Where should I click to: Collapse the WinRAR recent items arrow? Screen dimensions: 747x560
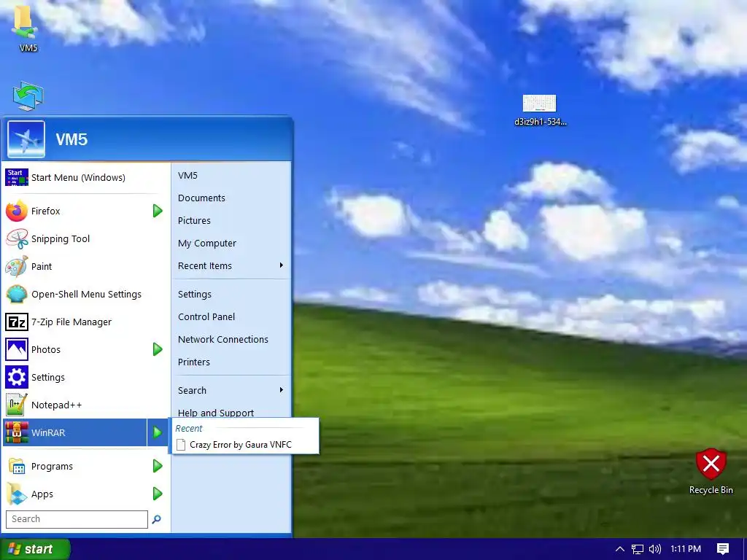point(158,433)
